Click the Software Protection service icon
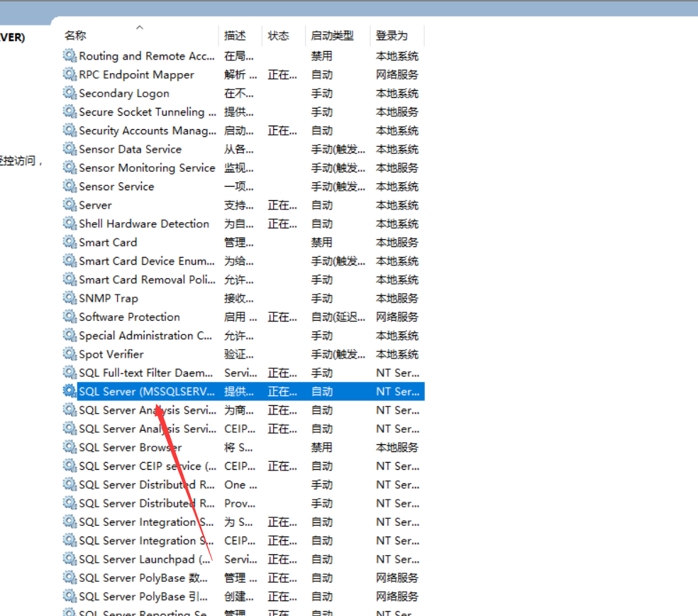The width and height of the screenshot is (698, 616). click(70, 317)
